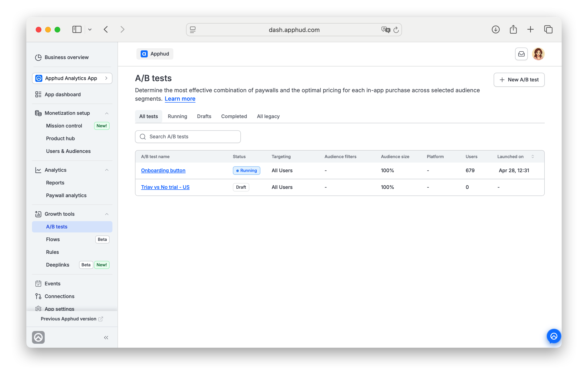This screenshot has width=588, height=383.
Task: Open Product hub in sidebar
Action: coord(60,138)
